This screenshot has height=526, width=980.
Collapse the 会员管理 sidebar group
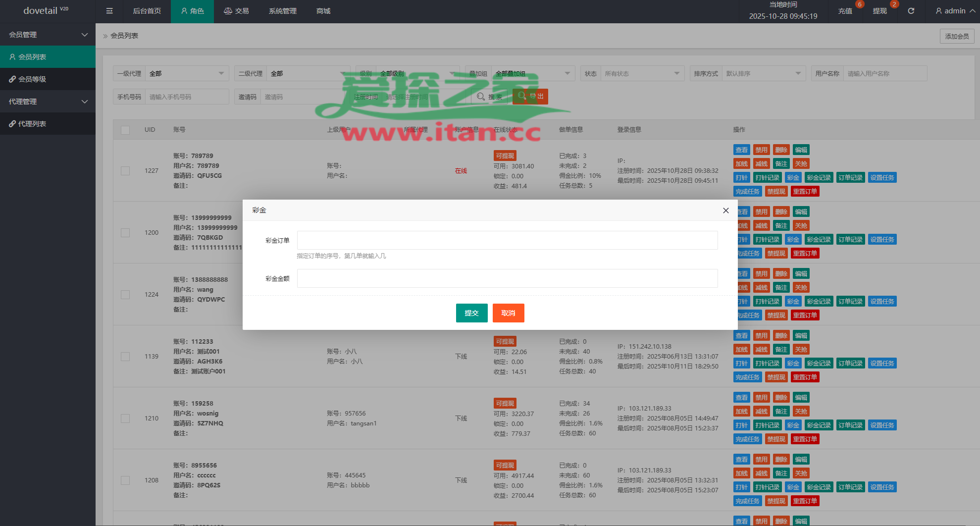pos(48,35)
